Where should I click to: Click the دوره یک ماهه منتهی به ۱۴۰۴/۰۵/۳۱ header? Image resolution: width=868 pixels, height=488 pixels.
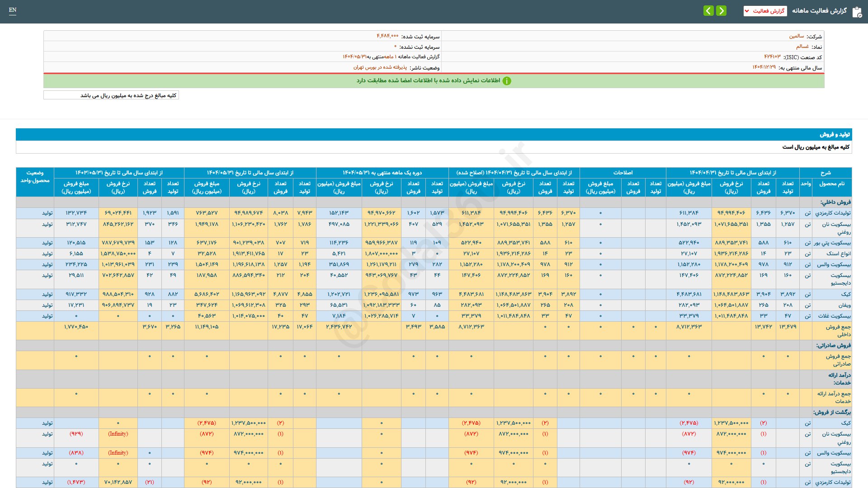coord(382,173)
